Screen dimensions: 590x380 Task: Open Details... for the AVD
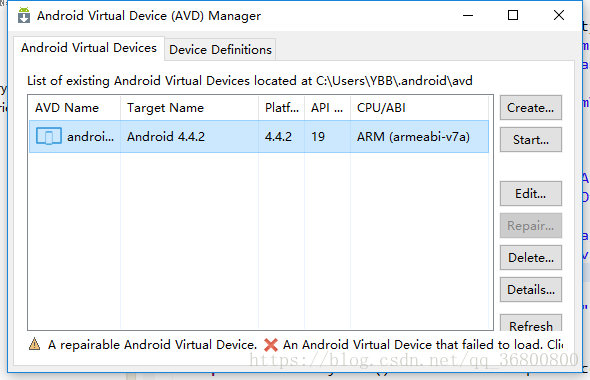pos(531,289)
